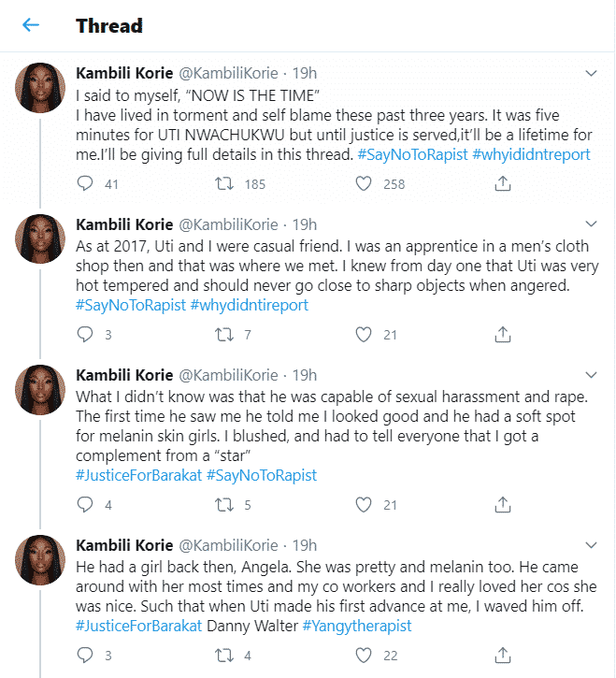Open the first tweet's more options chevron
Image resolution: width=616 pixels, height=678 pixels.
click(591, 73)
